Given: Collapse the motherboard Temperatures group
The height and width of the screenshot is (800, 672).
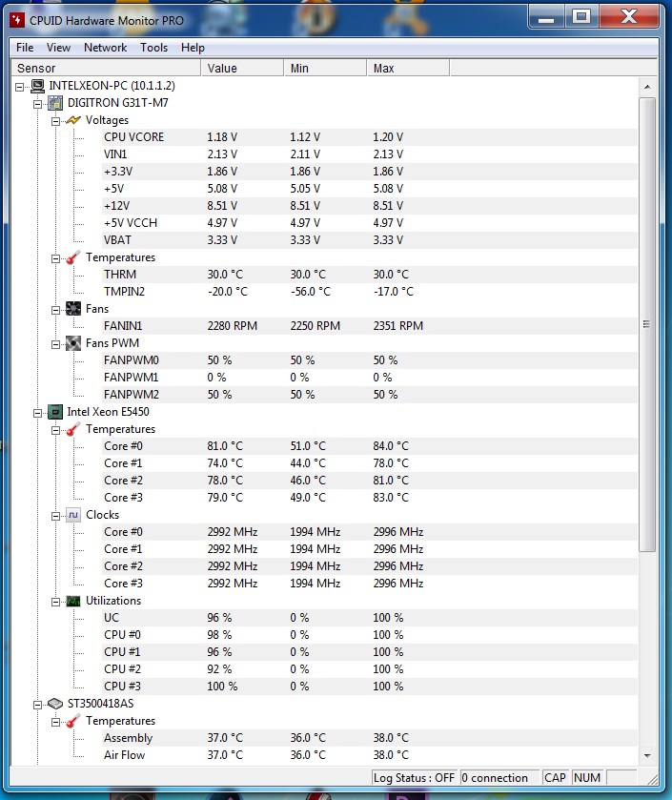Looking at the screenshot, I should (55, 258).
